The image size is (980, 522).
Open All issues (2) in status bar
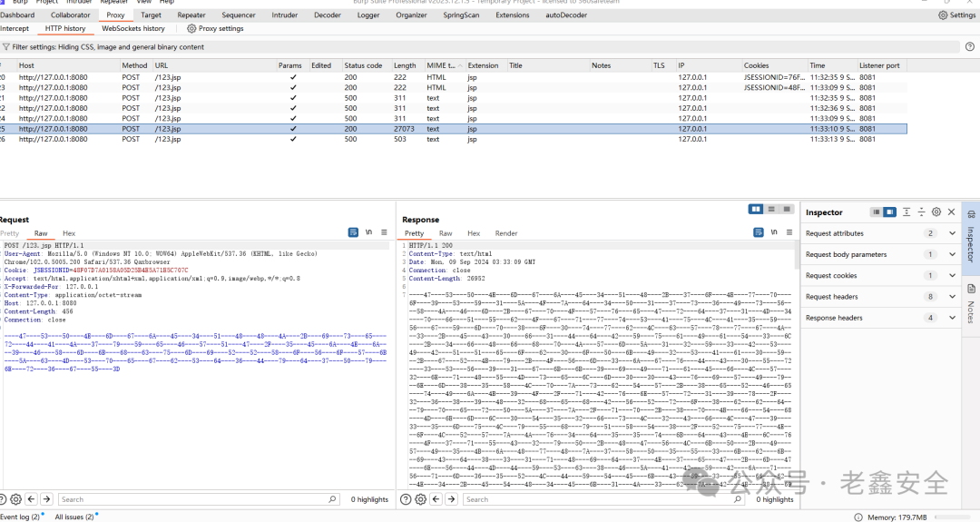coord(74,517)
